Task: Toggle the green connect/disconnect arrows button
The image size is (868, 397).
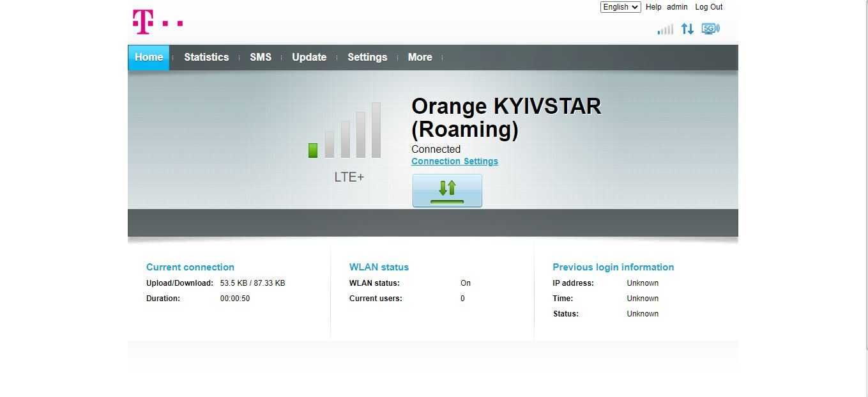Action: click(x=447, y=191)
